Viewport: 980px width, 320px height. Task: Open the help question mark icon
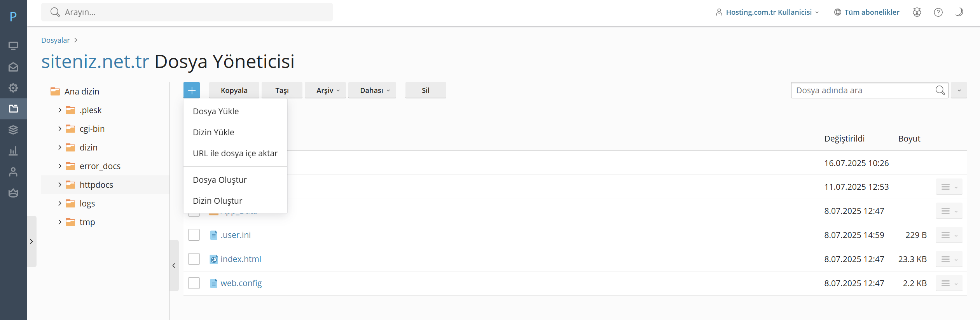[938, 12]
